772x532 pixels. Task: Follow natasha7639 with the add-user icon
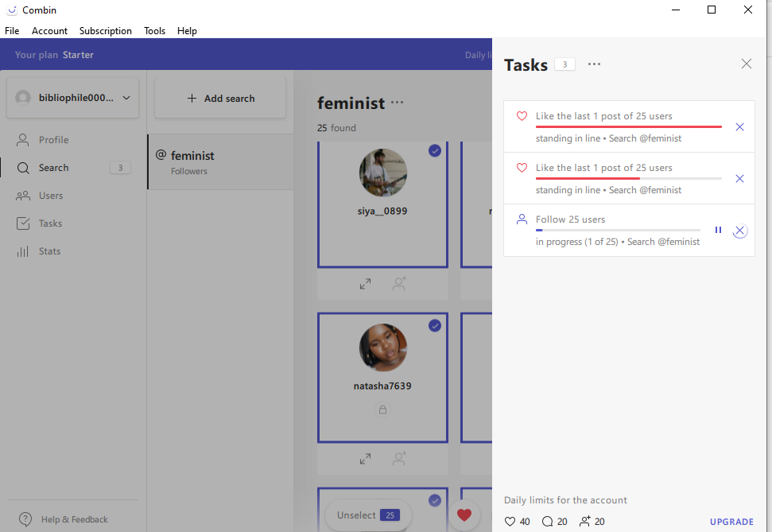tap(399, 459)
